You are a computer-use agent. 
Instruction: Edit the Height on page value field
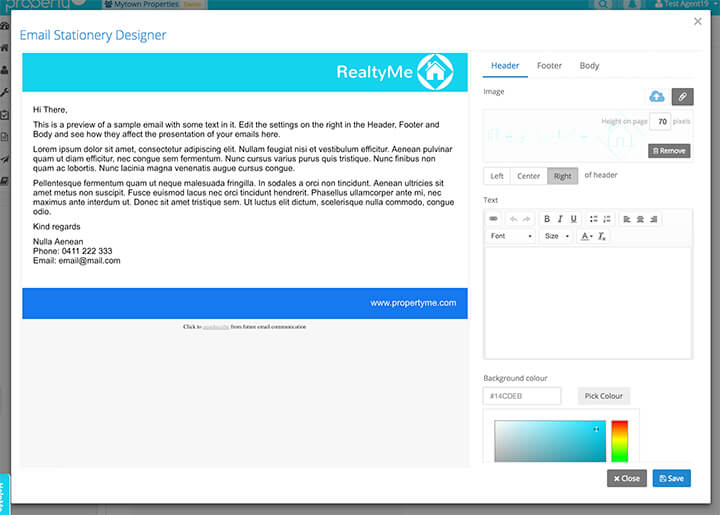tap(660, 122)
